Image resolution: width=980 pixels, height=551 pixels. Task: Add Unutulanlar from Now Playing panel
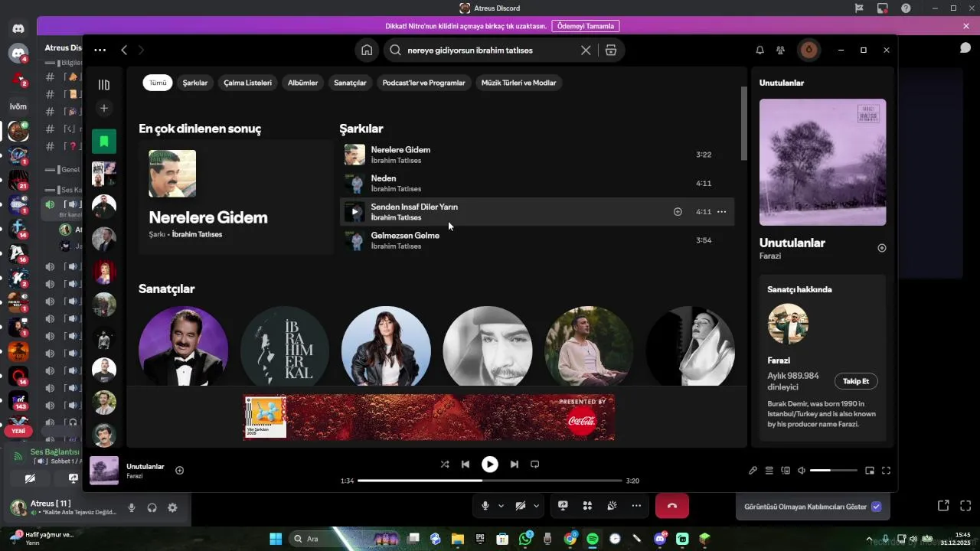(882, 248)
